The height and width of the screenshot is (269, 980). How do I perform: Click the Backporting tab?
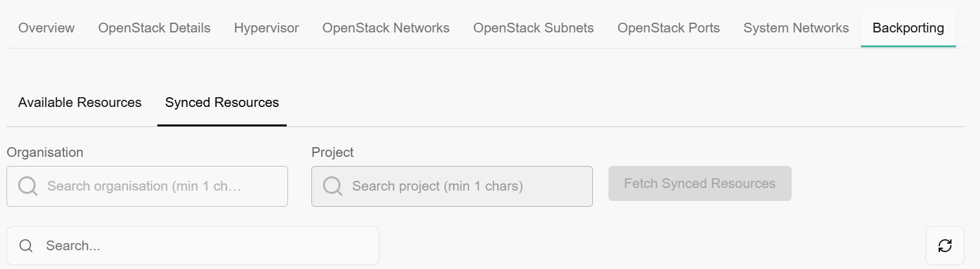908,29
